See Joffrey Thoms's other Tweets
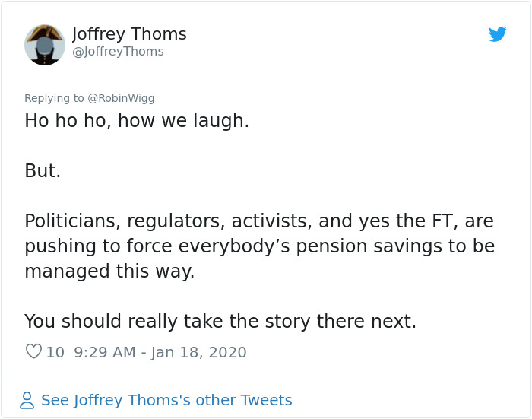The image size is (532, 419). point(166,400)
